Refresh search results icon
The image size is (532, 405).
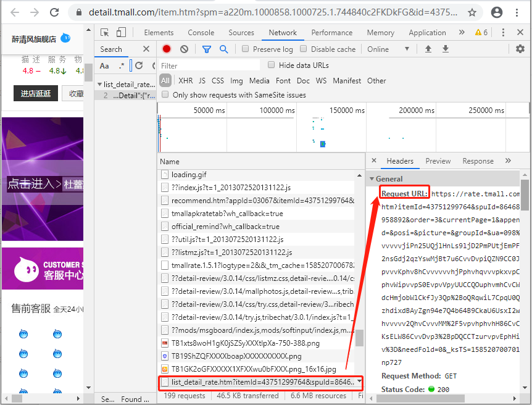click(139, 65)
